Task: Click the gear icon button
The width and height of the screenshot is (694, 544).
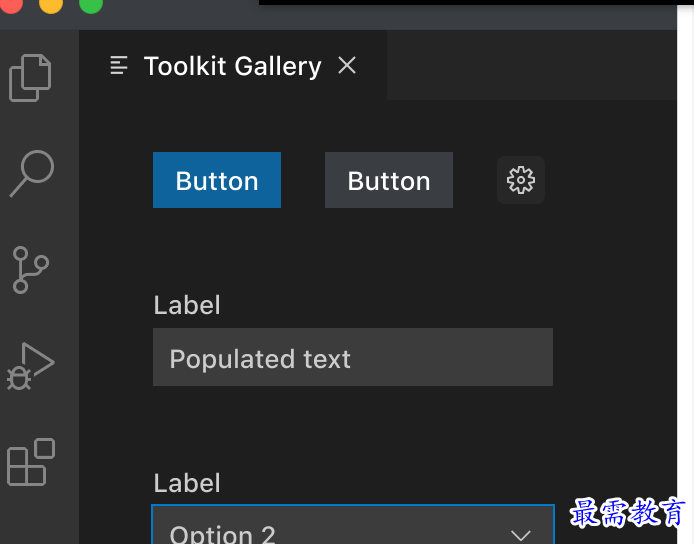Action: (520, 180)
